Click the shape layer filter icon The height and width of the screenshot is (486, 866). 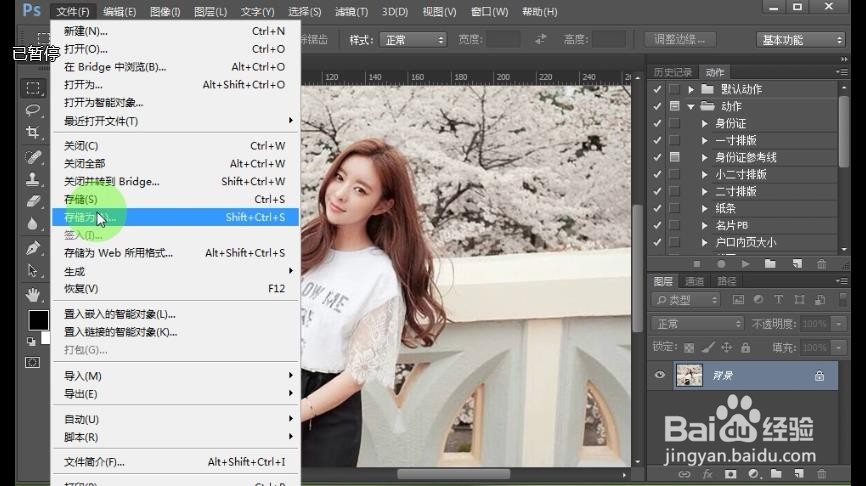pyautogui.click(x=799, y=299)
